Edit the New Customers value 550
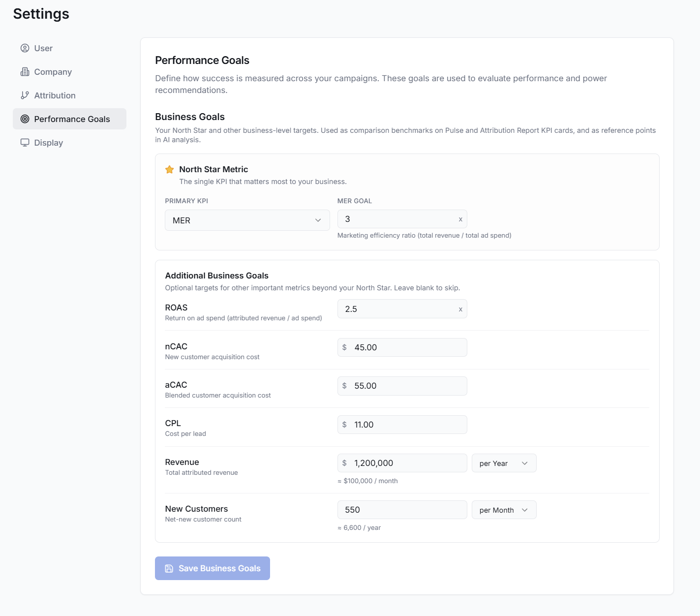 tap(402, 510)
